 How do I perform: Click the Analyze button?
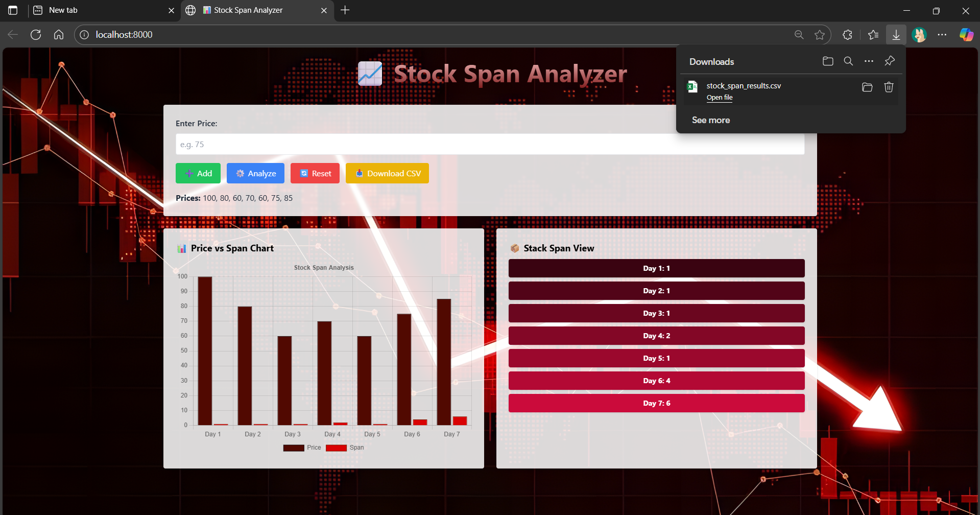point(255,173)
